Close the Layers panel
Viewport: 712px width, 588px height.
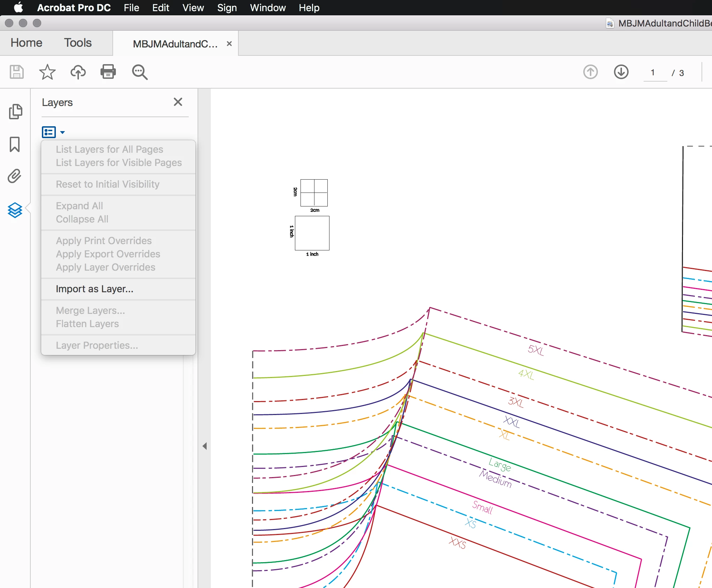click(x=178, y=102)
